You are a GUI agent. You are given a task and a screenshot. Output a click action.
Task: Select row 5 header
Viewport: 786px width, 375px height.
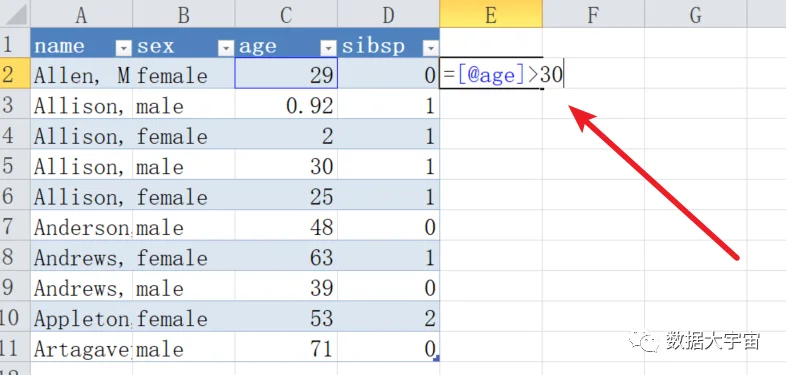coord(15,164)
